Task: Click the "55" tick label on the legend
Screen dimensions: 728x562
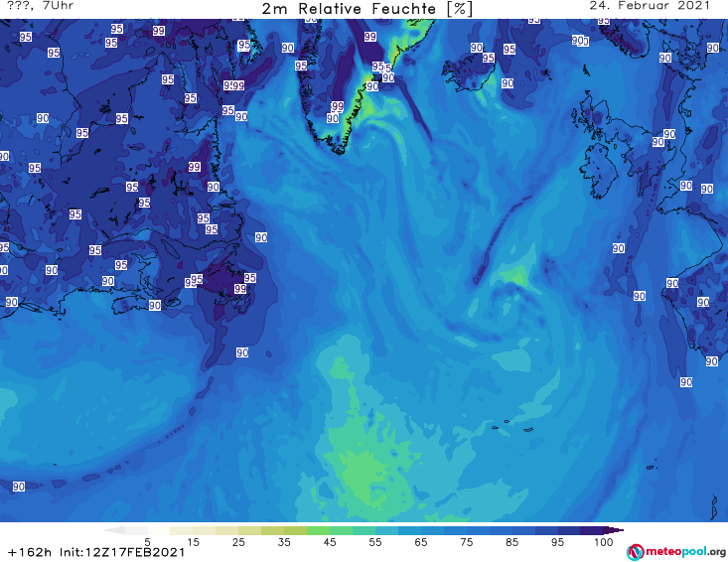Action: pyautogui.click(x=375, y=542)
